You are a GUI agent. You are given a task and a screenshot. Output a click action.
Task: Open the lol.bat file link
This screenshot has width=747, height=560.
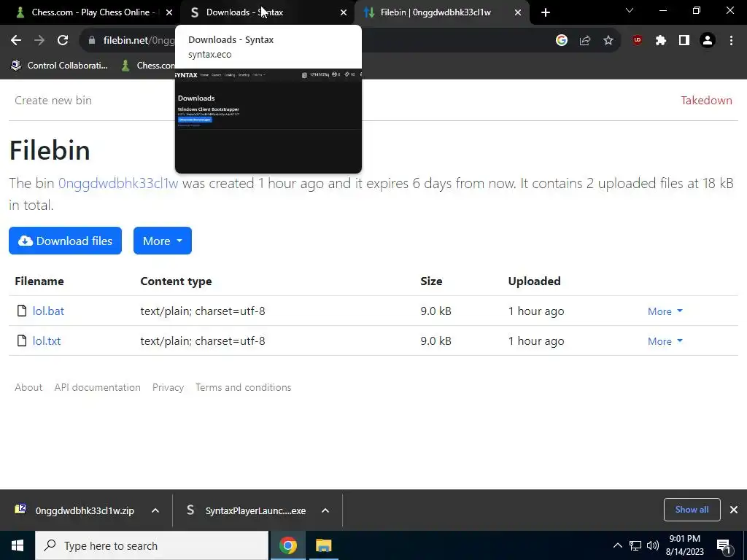point(48,311)
